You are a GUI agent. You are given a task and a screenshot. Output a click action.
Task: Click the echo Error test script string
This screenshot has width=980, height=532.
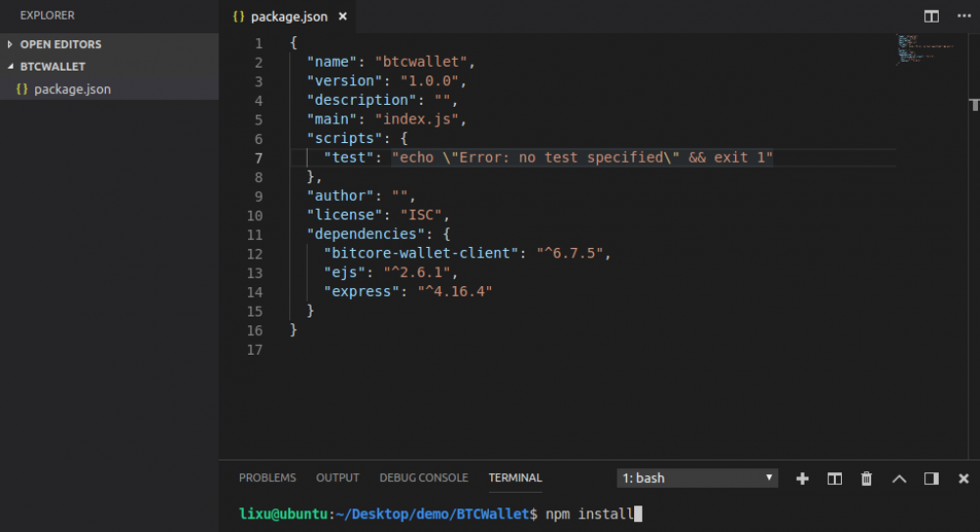[x=582, y=158]
